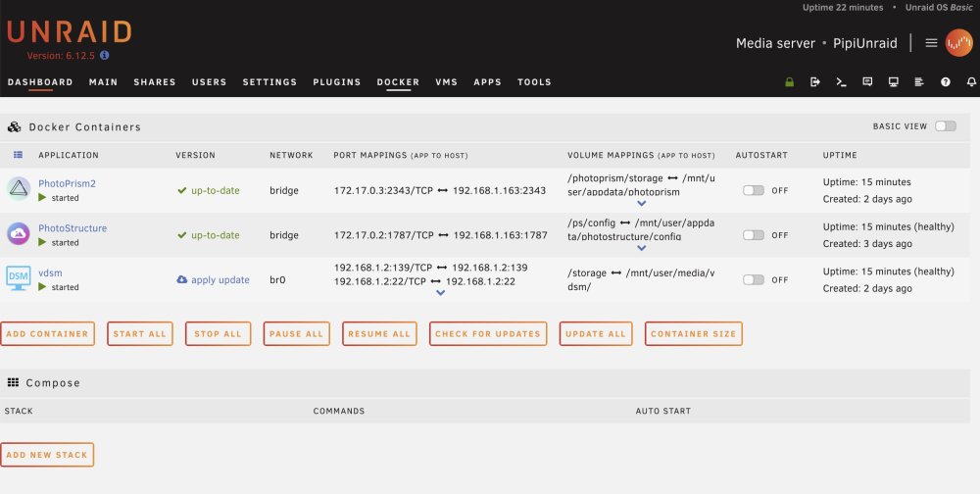
Task: Click the Docker Containers cubes icon
Action: (14, 127)
